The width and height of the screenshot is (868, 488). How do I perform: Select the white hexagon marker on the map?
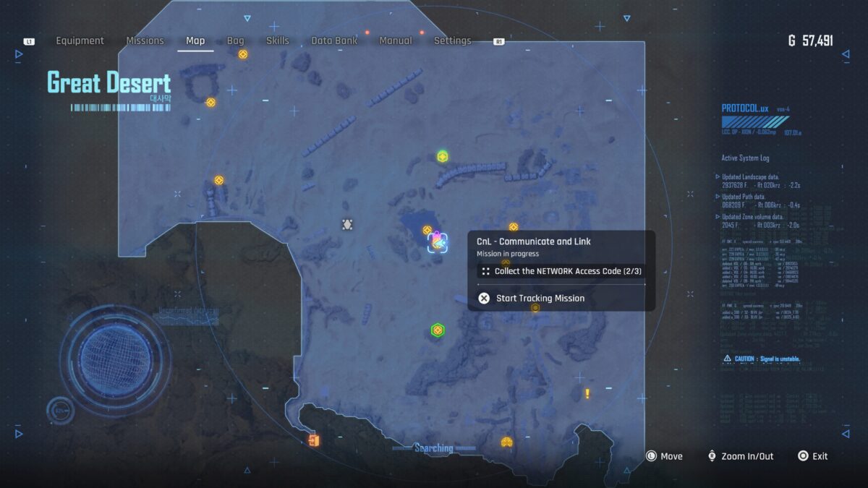[347, 225]
